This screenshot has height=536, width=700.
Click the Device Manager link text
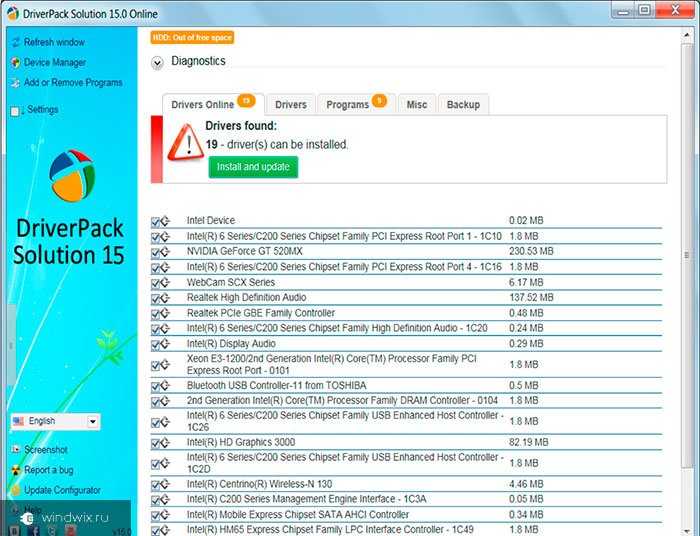(55, 62)
